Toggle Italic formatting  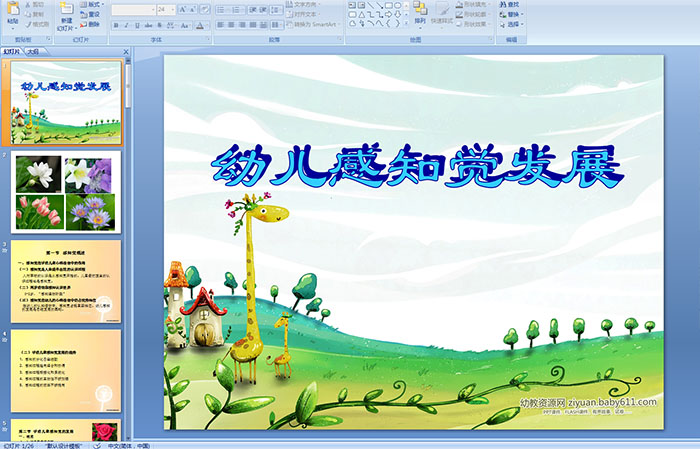click(126, 25)
